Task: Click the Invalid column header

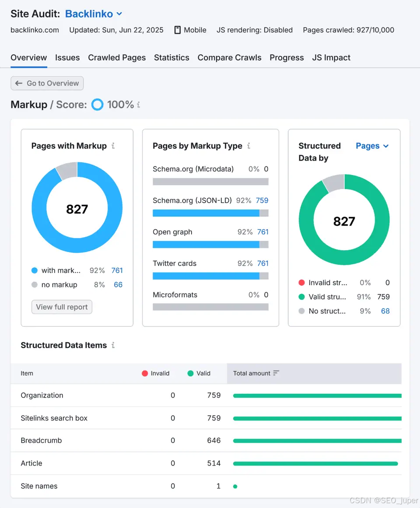Action: point(156,373)
